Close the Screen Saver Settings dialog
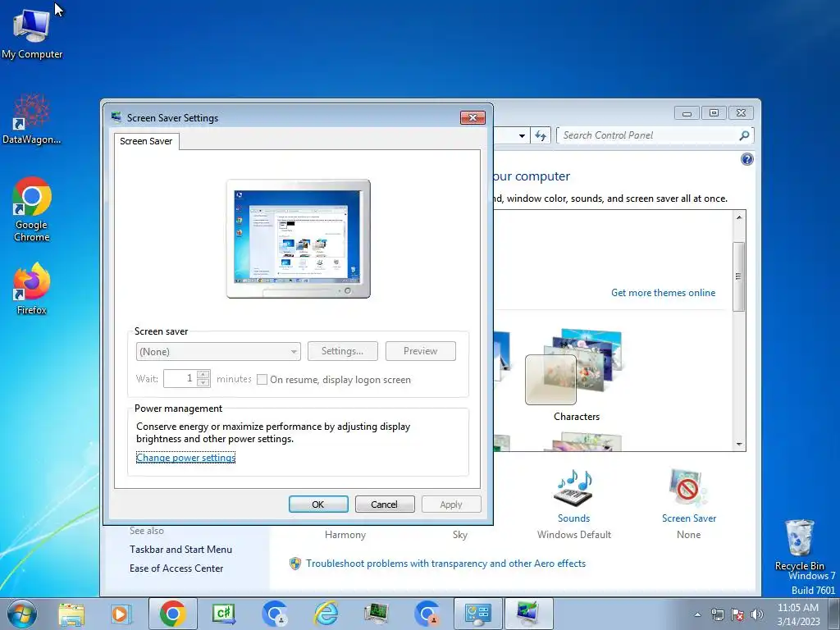 [x=472, y=117]
